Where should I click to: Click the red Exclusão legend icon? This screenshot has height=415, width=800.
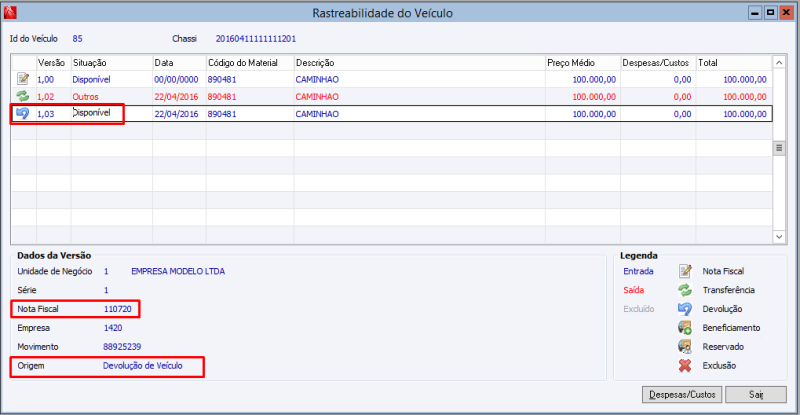pyautogui.click(x=685, y=365)
